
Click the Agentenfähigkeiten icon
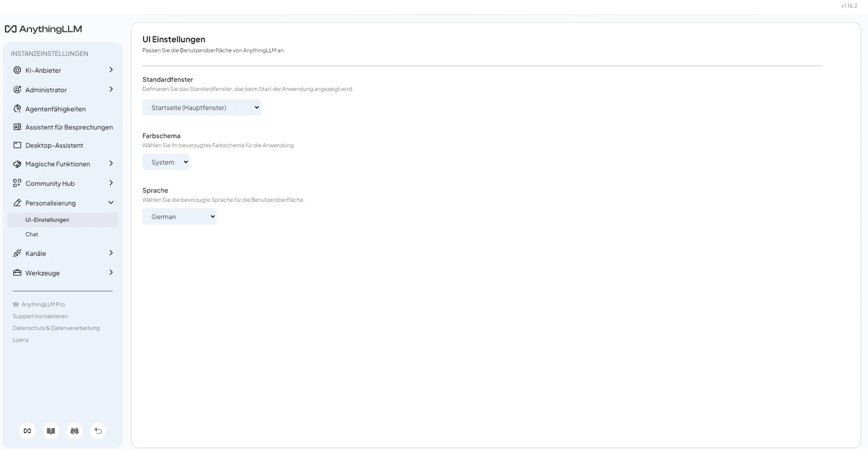[x=17, y=109]
